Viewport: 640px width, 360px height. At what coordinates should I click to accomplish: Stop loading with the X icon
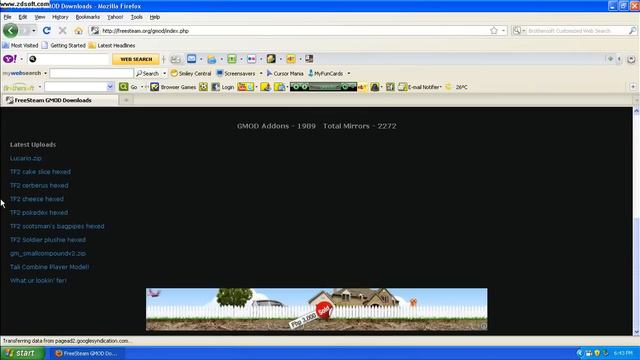tap(62, 31)
